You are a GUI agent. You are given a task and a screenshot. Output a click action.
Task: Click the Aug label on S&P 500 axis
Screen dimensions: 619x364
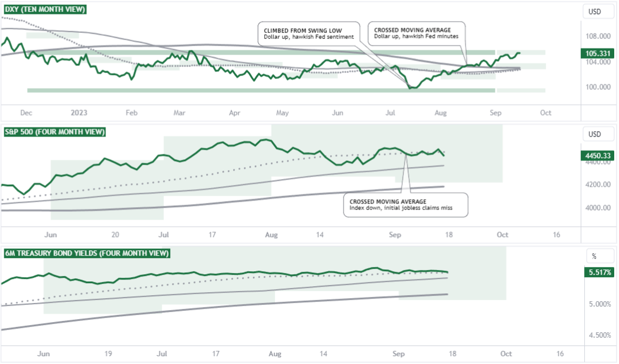click(271, 235)
